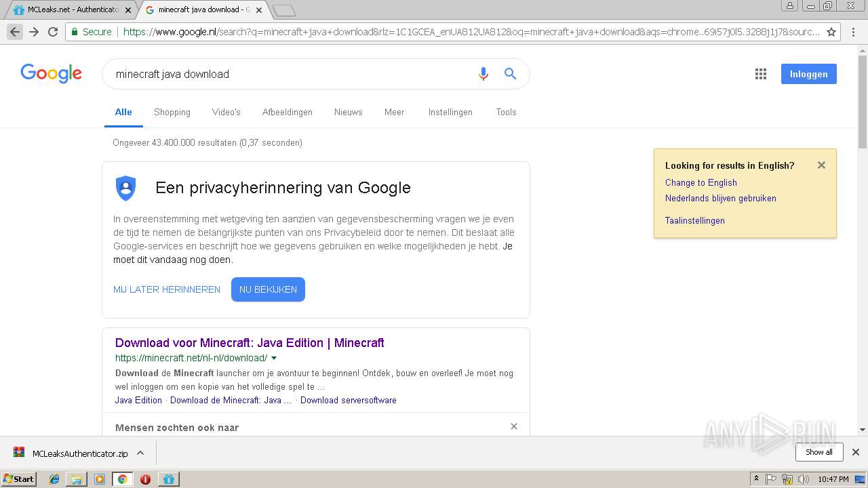Open the Afbeeldingen results tab

pos(288,112)
